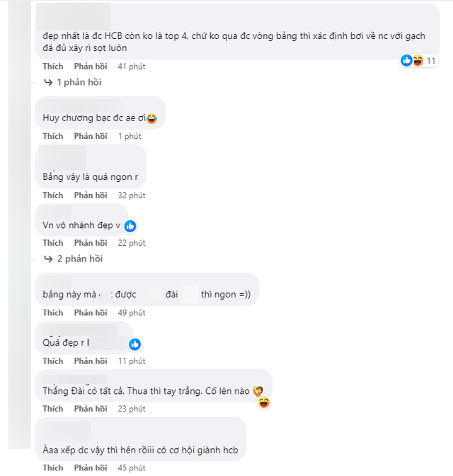Reply to the 'Vn vô nhánh đẹp' comment

(91, 243)
